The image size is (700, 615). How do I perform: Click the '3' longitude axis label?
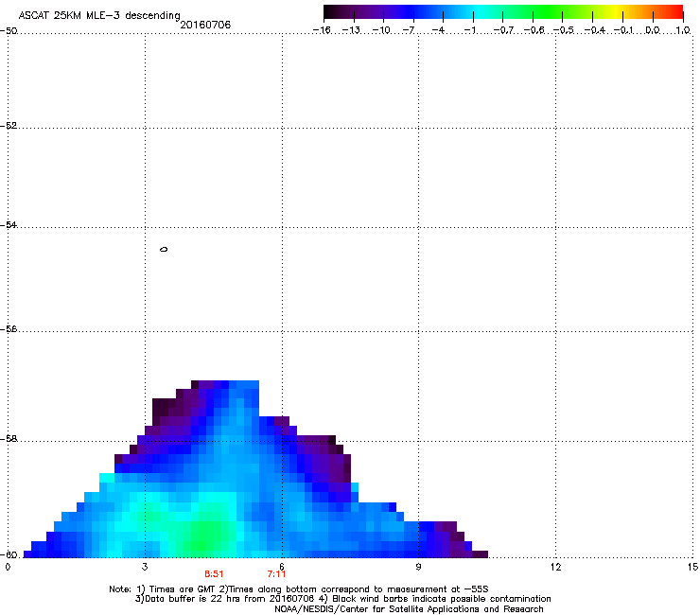[x=145, y=567]
